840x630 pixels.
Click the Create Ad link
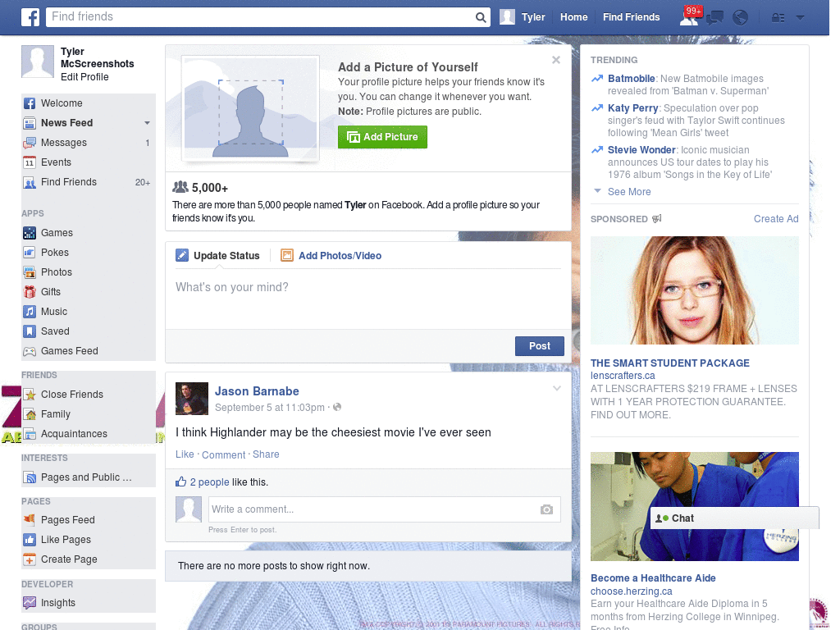[776, 218]
